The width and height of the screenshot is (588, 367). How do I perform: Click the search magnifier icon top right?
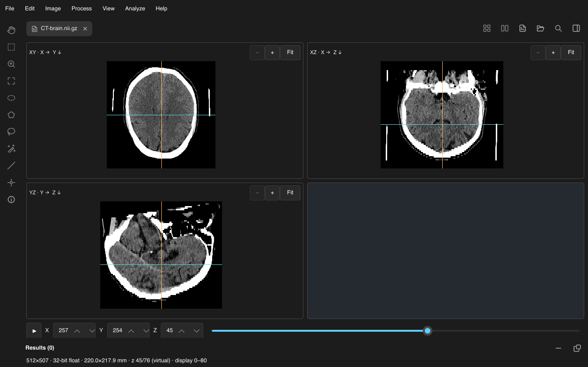coord(558,28)
